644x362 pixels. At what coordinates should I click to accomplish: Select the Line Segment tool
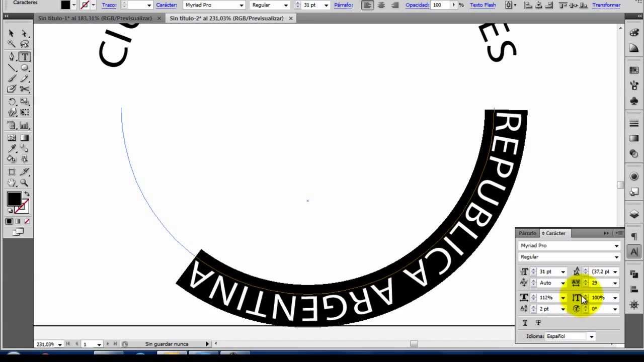tap(12, 68)
